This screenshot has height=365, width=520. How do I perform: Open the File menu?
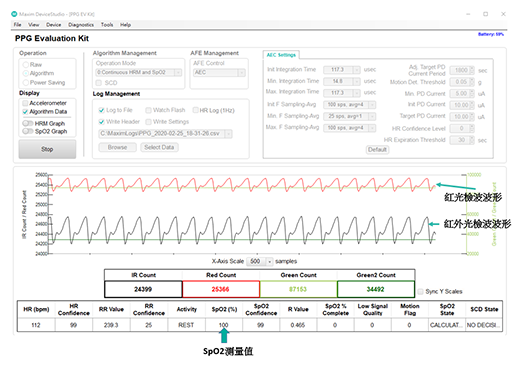click(17, 25)
